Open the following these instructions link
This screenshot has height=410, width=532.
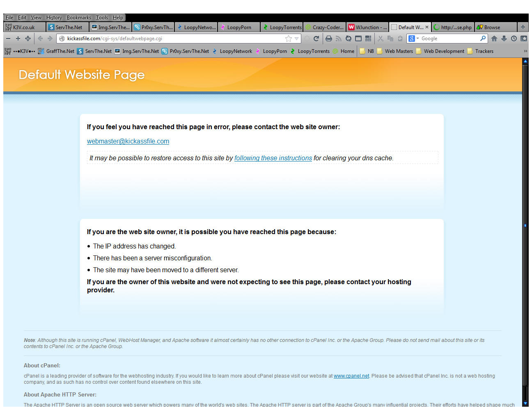(x=273, y=158)
